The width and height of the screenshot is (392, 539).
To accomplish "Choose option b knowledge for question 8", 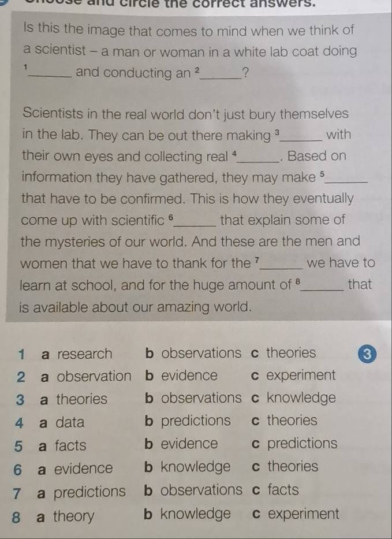I will (187, 514).
